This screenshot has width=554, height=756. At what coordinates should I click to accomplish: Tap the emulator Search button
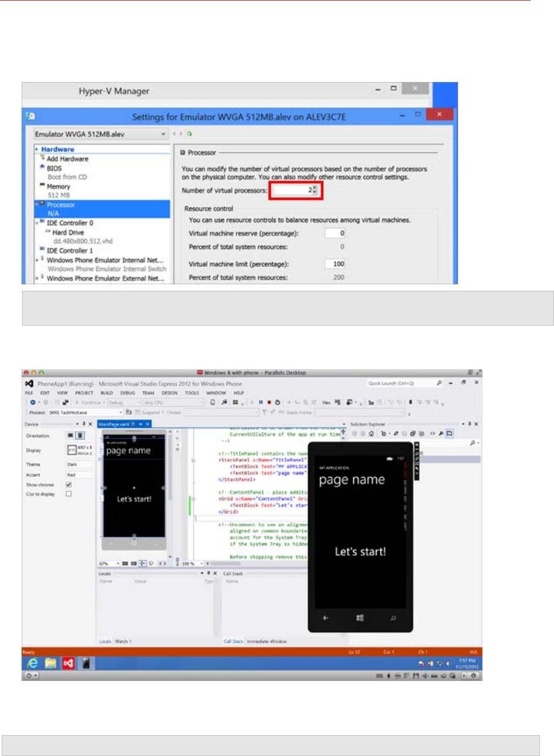point(394,618)
